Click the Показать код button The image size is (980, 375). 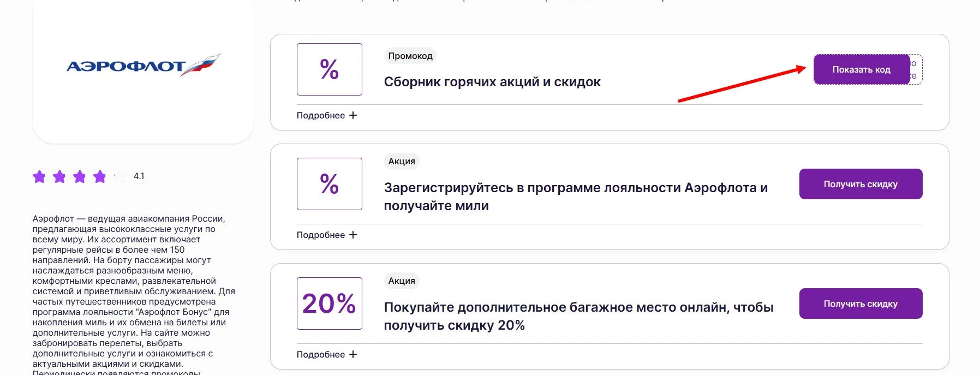pos(861,69)
